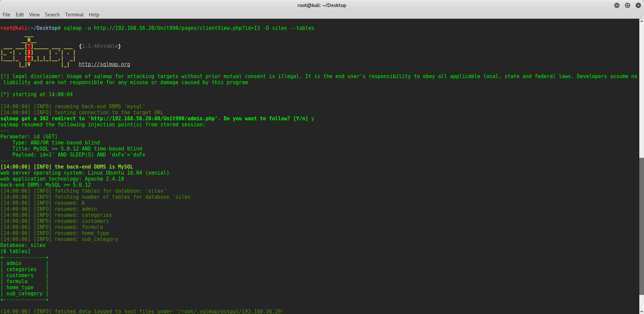
Task: Click the scrollbar down arrow
Action: click(x=642, y=312)
